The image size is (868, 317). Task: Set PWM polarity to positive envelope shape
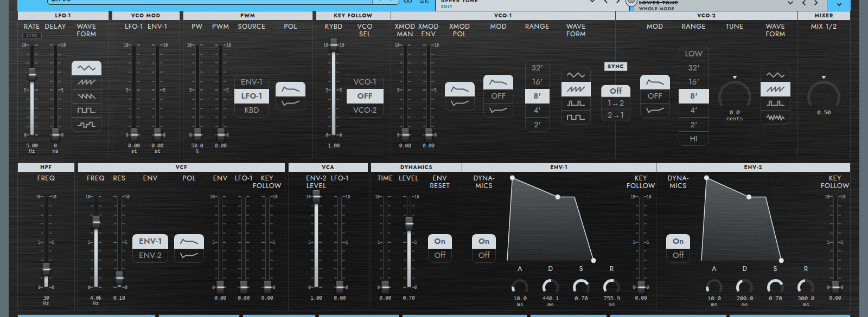click(x=290, y=89)
